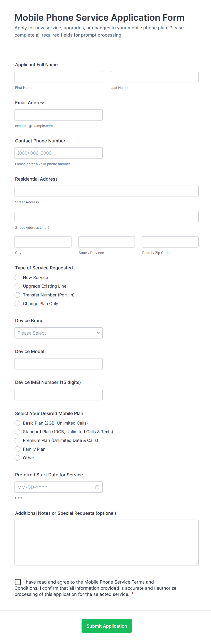This screenshot has height=644, width=211.
Task: Open the Device Brand dropdown
Action: click(x=59, y=333)
